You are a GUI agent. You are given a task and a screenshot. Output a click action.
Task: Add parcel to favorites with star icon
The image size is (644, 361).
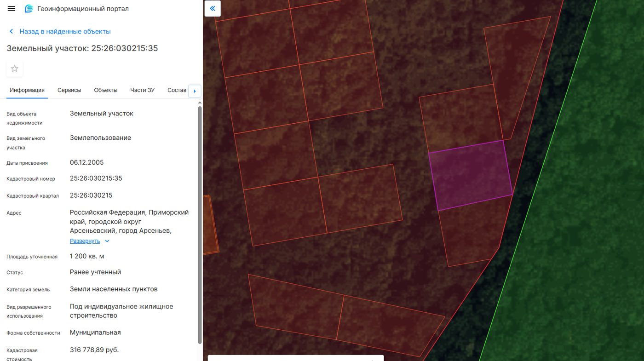15,69
